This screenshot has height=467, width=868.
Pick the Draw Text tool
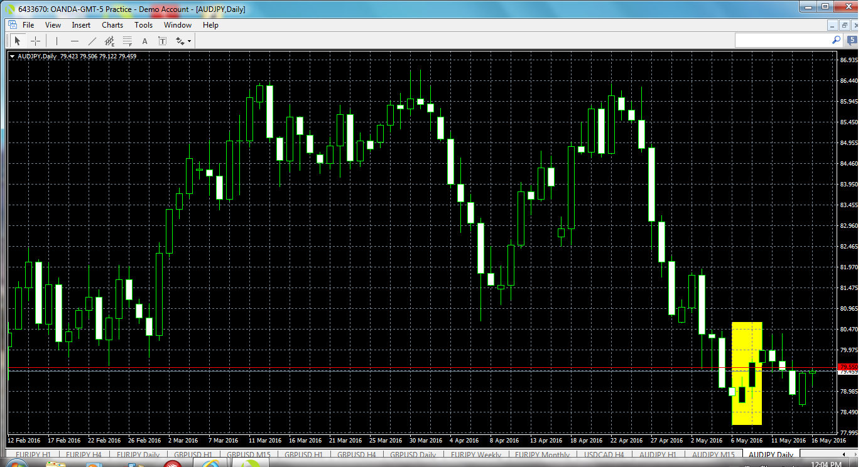coord(145,41)
